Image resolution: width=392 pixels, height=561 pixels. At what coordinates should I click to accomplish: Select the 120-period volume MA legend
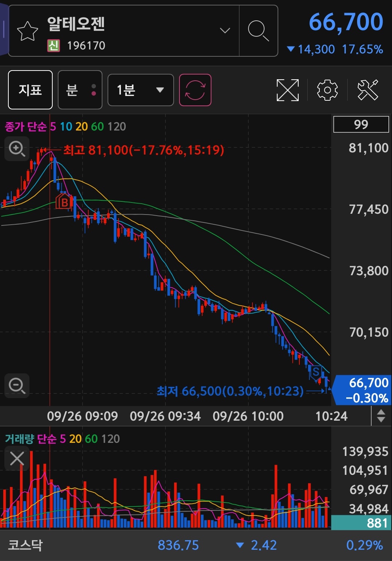coord(110,439)
